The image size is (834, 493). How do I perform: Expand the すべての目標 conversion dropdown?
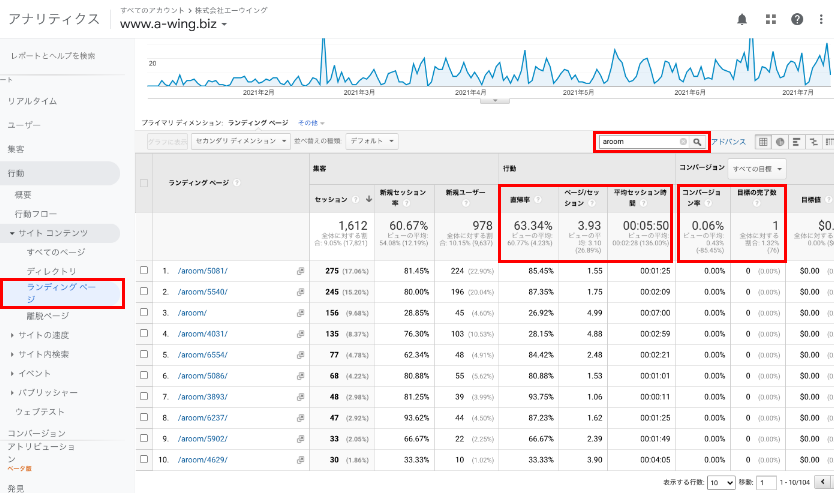756,168
